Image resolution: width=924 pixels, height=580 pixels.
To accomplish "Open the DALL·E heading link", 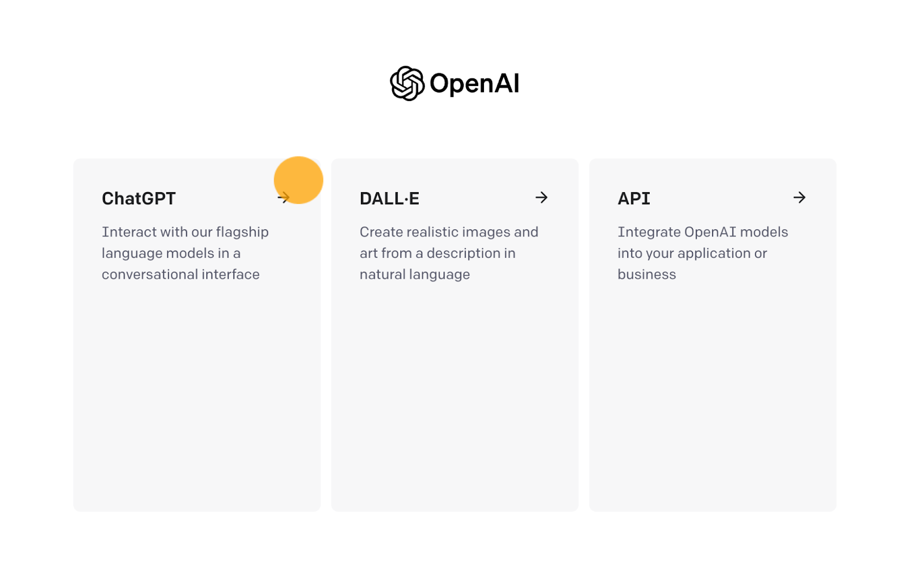I will click(389, 199).
